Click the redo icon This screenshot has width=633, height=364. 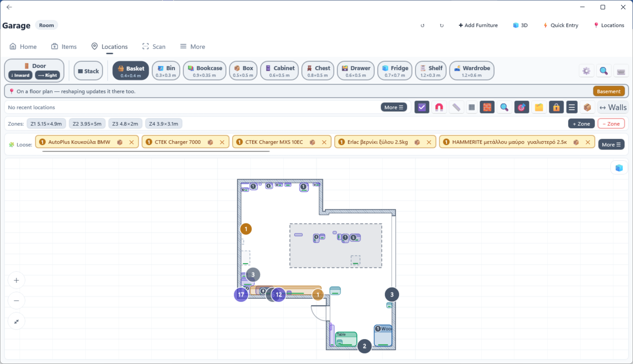pyautogui.click(x=442, y=25)
